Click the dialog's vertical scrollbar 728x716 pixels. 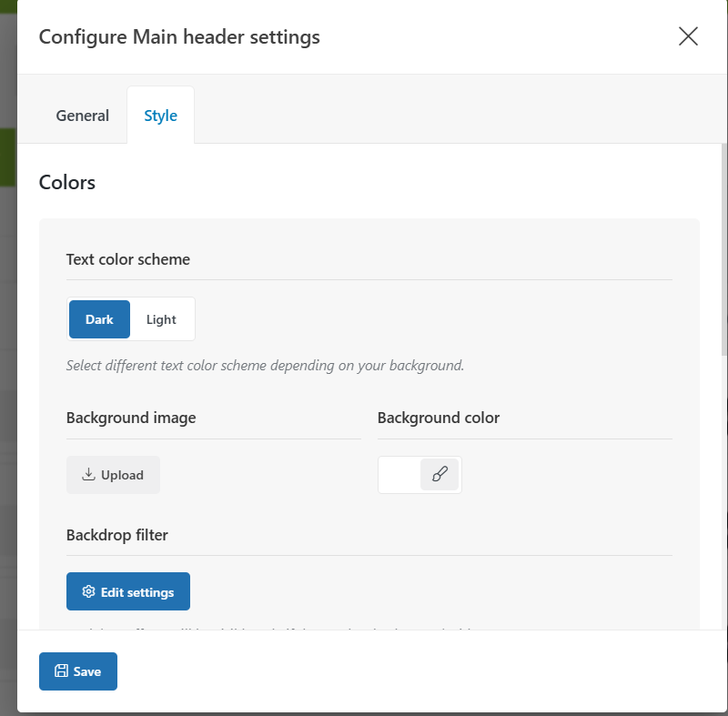[x=723, y=249]
